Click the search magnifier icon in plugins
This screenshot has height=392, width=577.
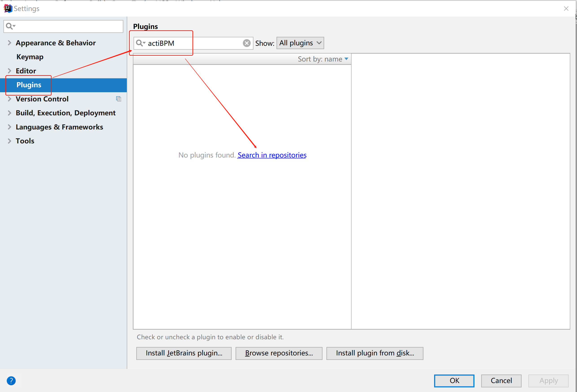140,42
